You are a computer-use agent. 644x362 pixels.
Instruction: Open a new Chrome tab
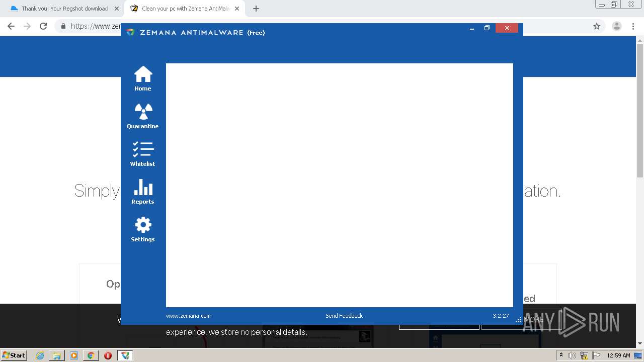coord(256,9)
